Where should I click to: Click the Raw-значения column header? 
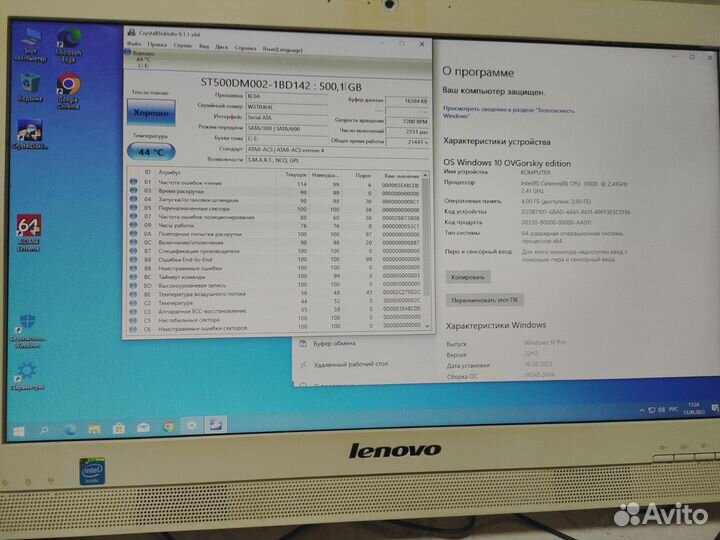tap(401, 176)
